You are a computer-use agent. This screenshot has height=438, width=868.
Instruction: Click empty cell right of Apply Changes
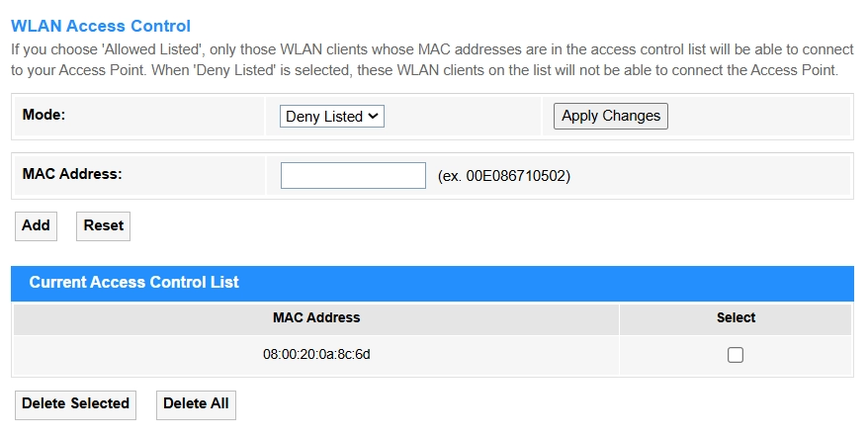(759, 116)
